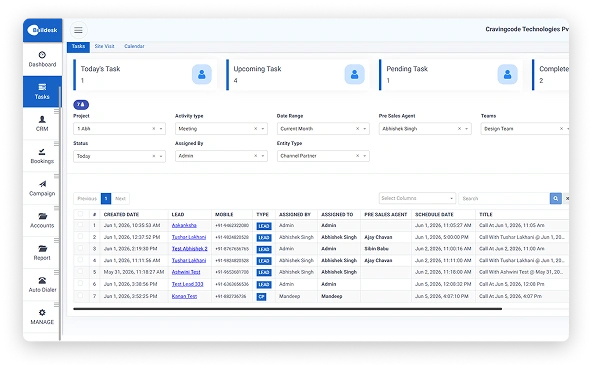Tick checkbox for row 1 Aakanksha

tap(80, 225)
